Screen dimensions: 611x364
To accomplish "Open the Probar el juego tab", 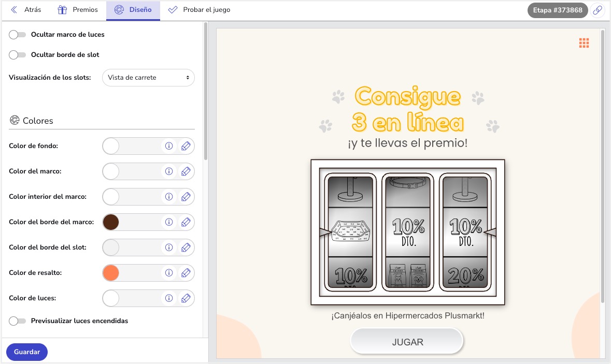I will (199, 10).
